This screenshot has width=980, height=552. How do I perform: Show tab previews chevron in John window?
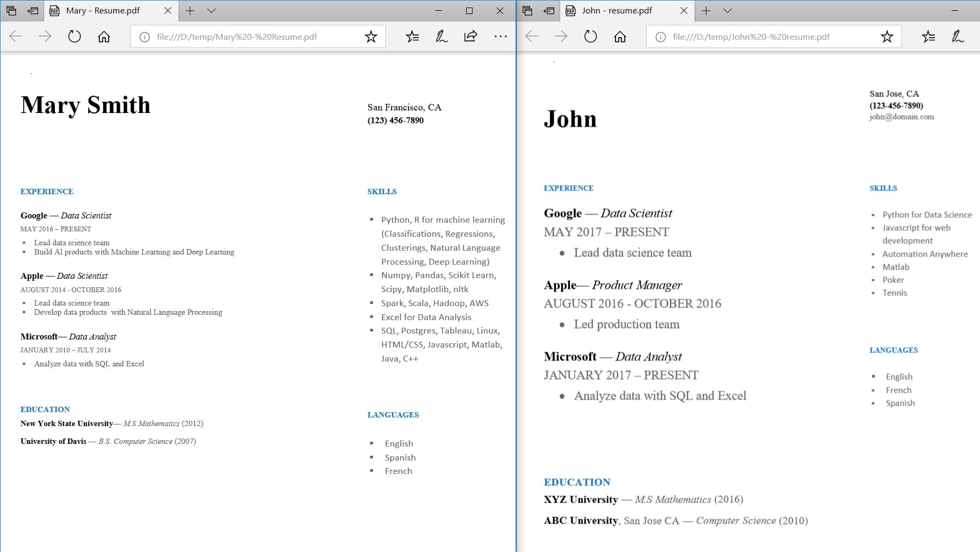[727, 10]
